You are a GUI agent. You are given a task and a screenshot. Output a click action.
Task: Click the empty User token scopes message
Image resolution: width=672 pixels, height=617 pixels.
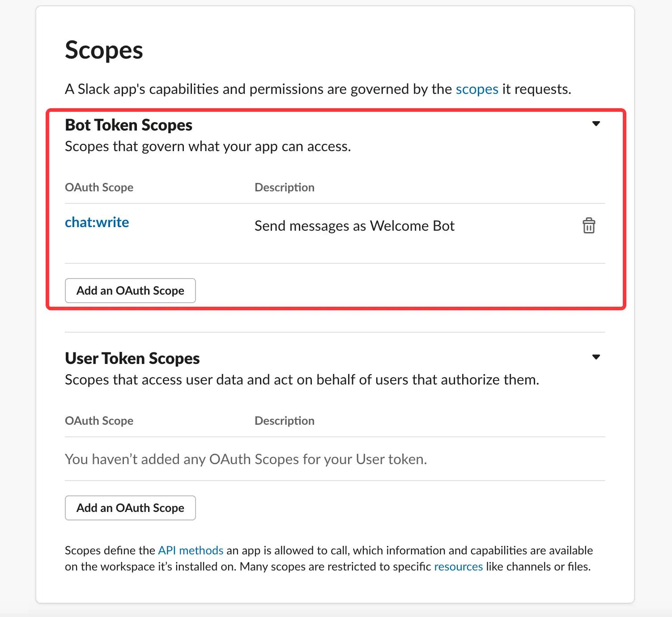click(x=246, y=459)
